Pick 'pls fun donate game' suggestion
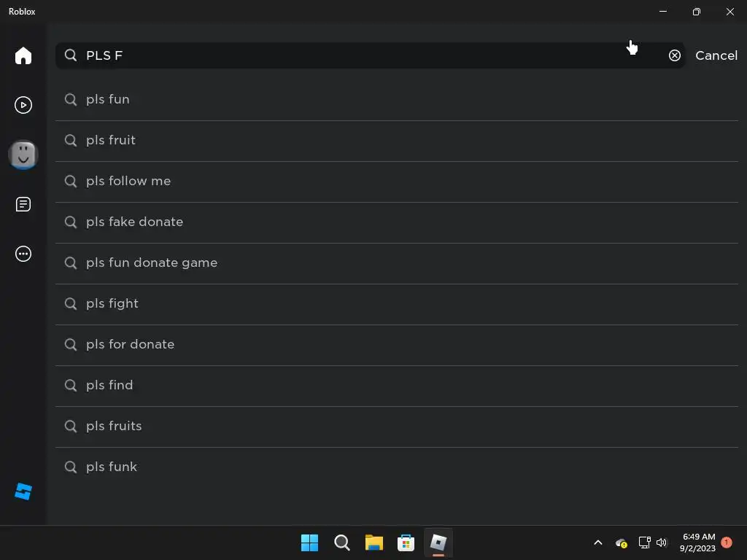The height and width of the screenshot is (560, 747). pyautogui.click(x=397, y=263)
